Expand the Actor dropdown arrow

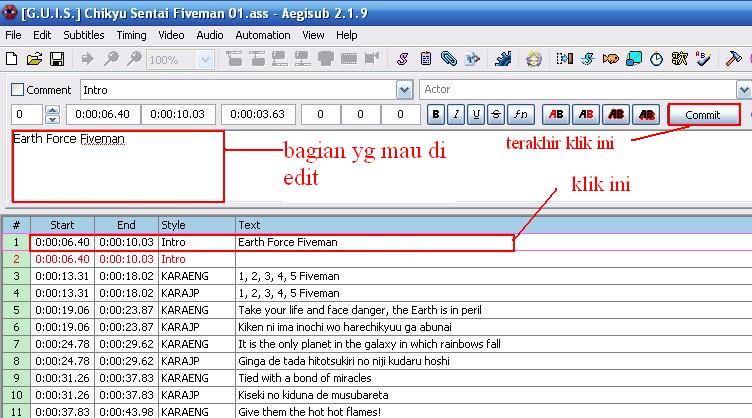point(744,90)
